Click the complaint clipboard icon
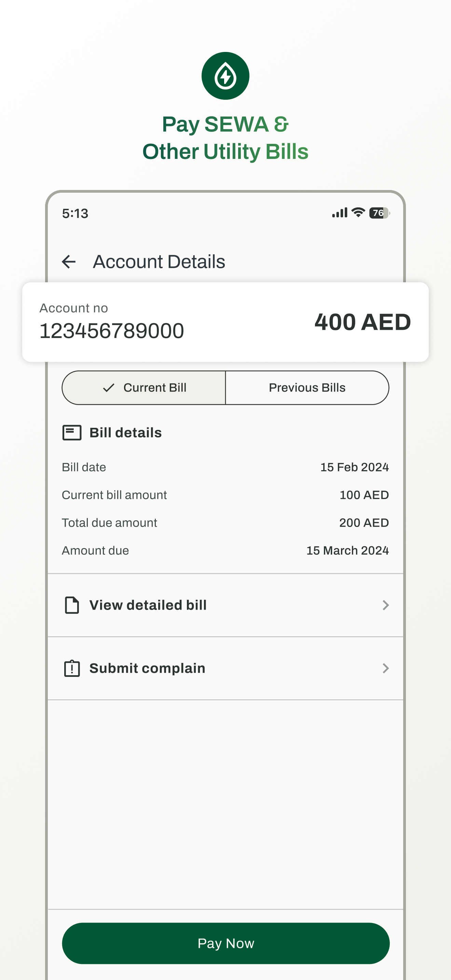The height and width of the screenshot is (980, 451). (72, 668)
